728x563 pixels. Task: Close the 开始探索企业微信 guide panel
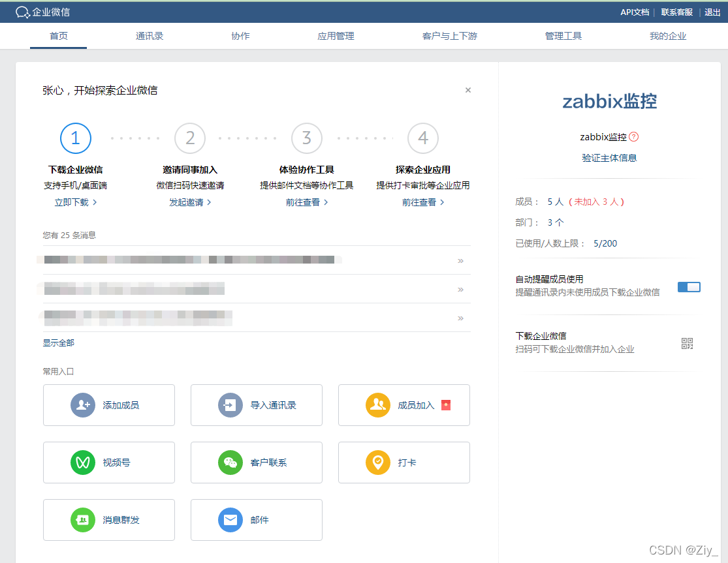468,90
